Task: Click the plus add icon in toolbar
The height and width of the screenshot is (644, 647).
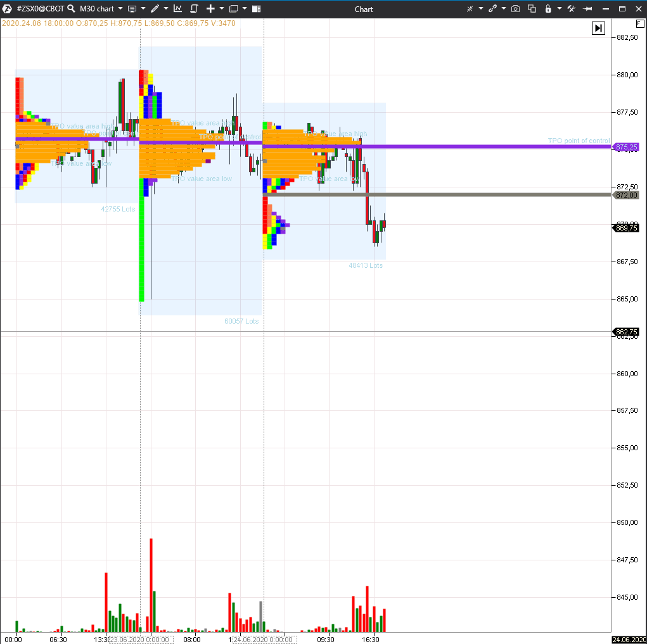Action: 210,9
